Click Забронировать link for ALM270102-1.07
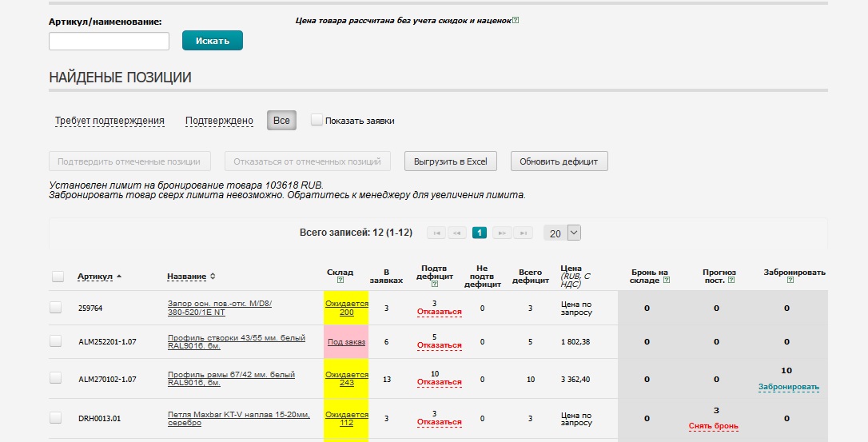Screen dimensions: 868x442 pyautogui.click(x=788, y=387)
